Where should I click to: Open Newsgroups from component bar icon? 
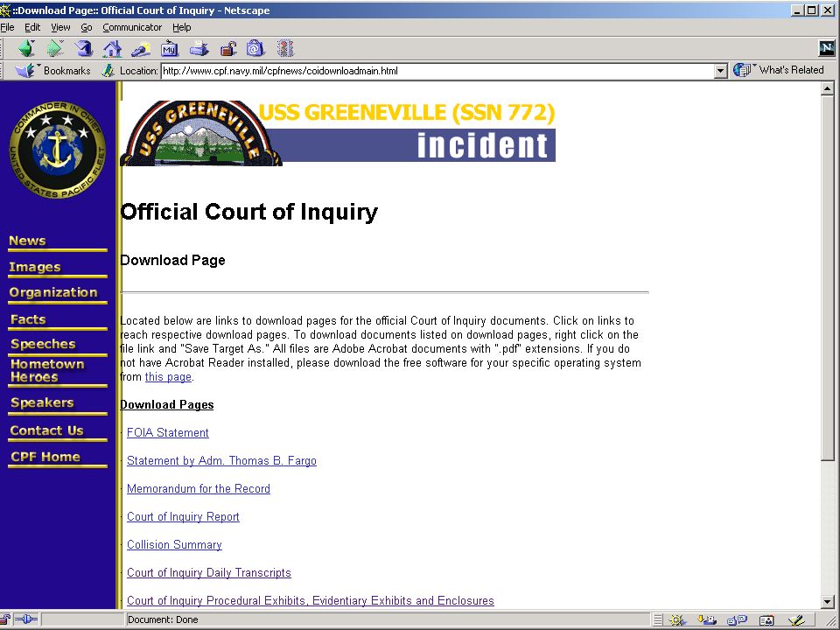[x=737, y=619]
